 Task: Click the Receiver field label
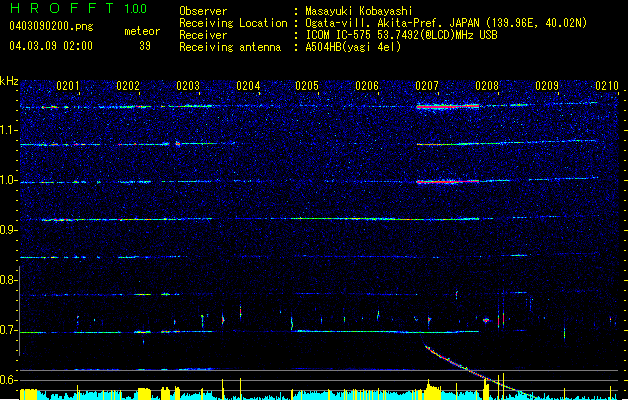pyautogui.click(x=203, y=35)
